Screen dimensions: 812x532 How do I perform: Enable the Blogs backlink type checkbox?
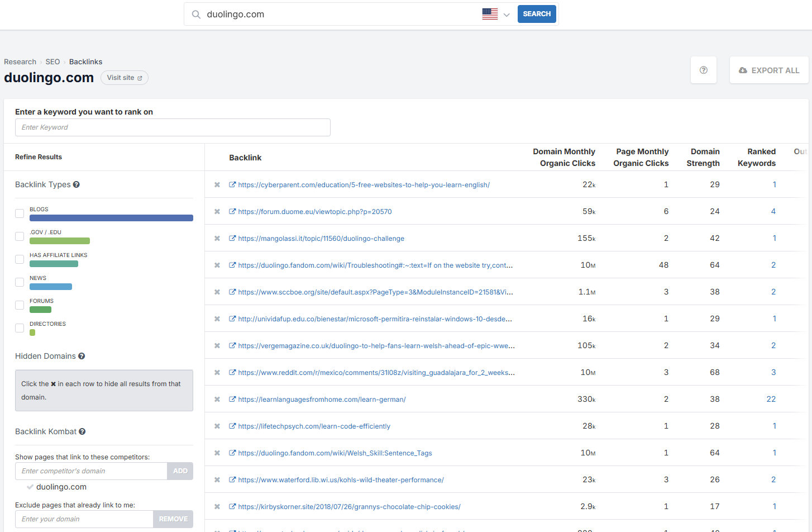(x=20, y=213)
